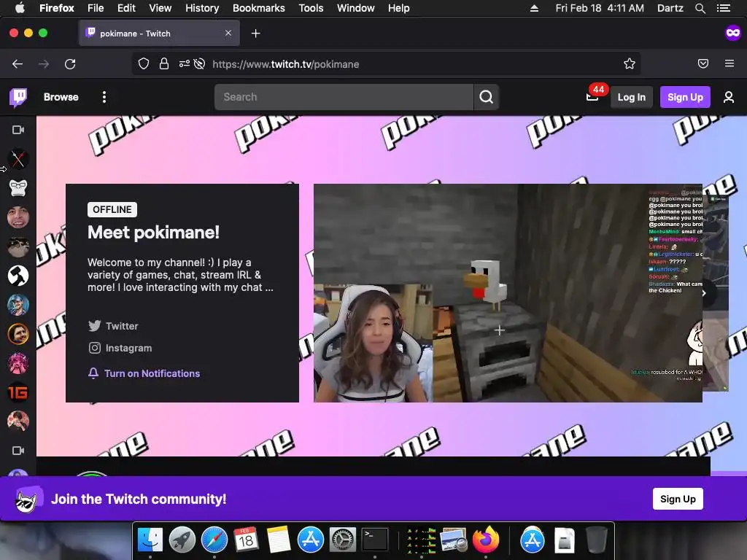This screenshot has height=560, width=747.
Task: Click the site security padlock icon
Action: pyautogui.click(x=164, y=64)
